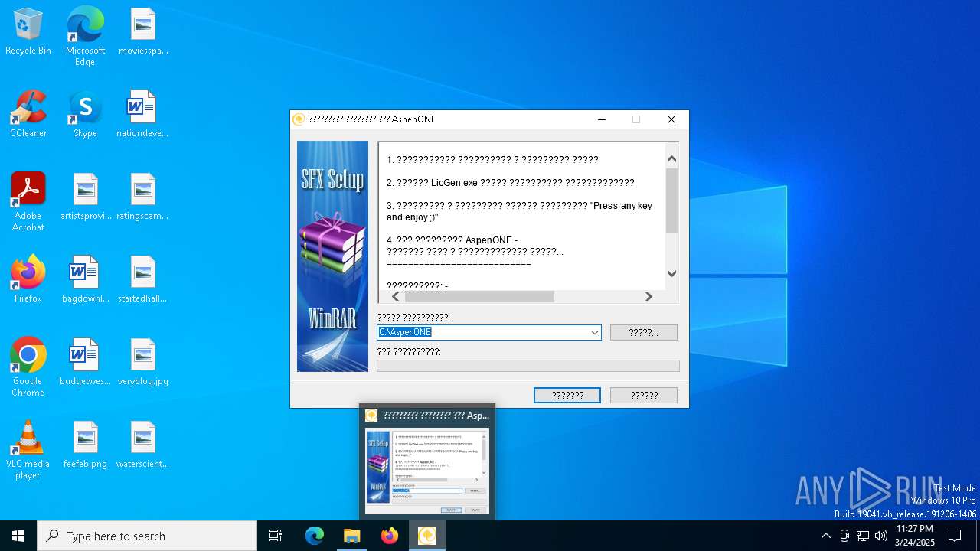Click the browse button beside destination path
Screen dimensions: 980x551
[x=644, y=332]
